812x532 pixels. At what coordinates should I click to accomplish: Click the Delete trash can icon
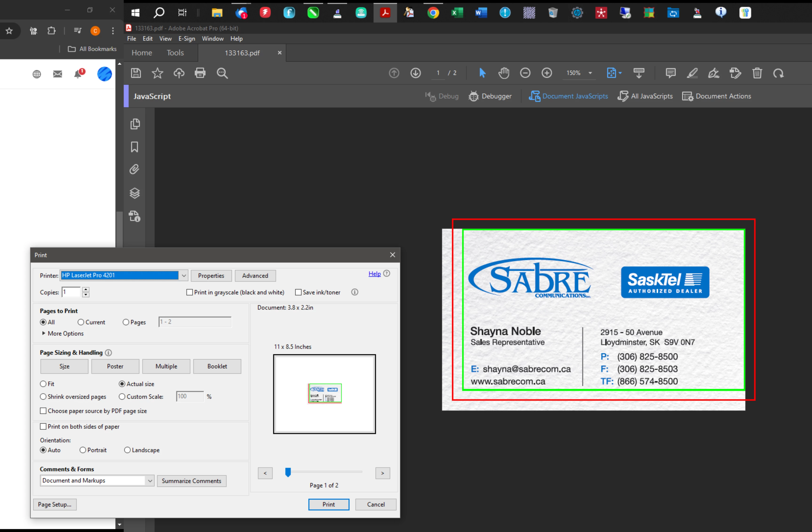pyautogui.click(x=757, y=73)
